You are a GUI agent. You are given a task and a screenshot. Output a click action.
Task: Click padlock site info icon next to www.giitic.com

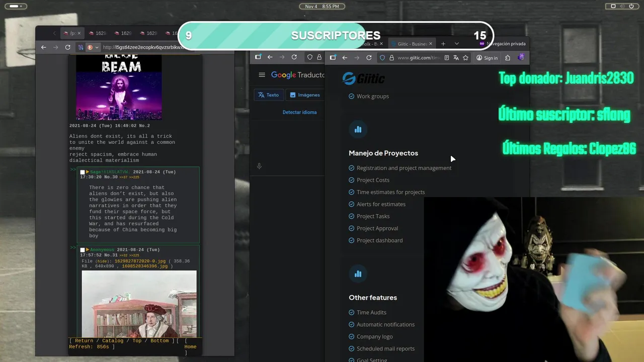(391, 58)
